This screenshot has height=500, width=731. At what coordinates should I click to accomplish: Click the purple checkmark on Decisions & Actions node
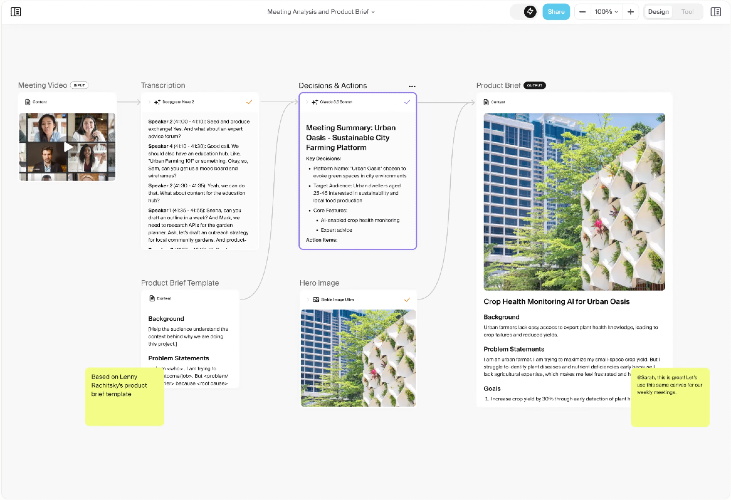tap(407, 102)
